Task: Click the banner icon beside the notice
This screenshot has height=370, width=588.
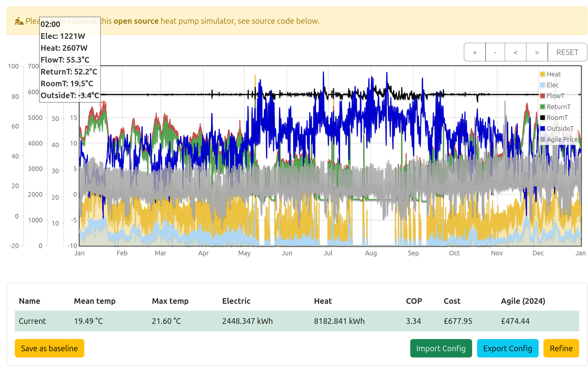Action: point(19,21)
